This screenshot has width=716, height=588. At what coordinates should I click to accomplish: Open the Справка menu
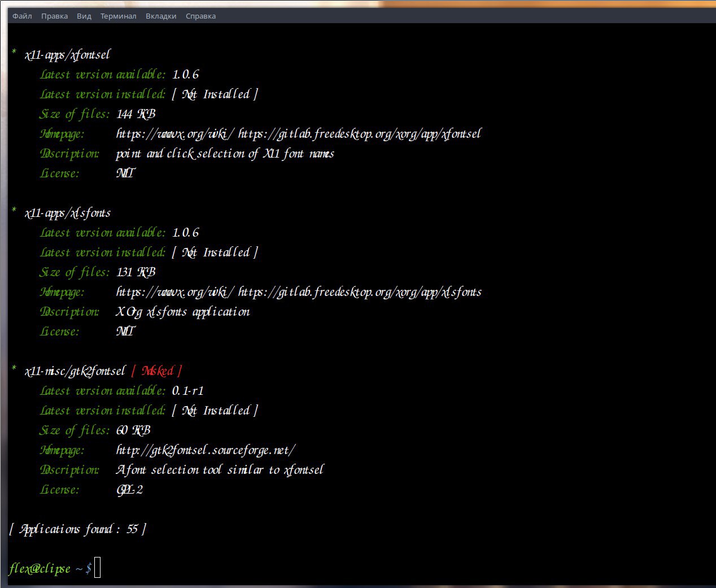201,16
